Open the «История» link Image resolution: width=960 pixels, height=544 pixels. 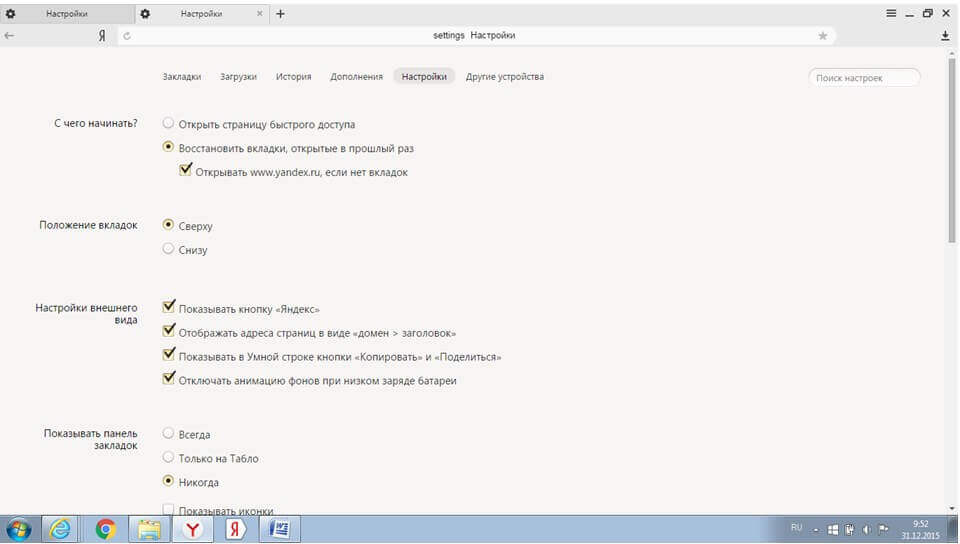[294, 77]
